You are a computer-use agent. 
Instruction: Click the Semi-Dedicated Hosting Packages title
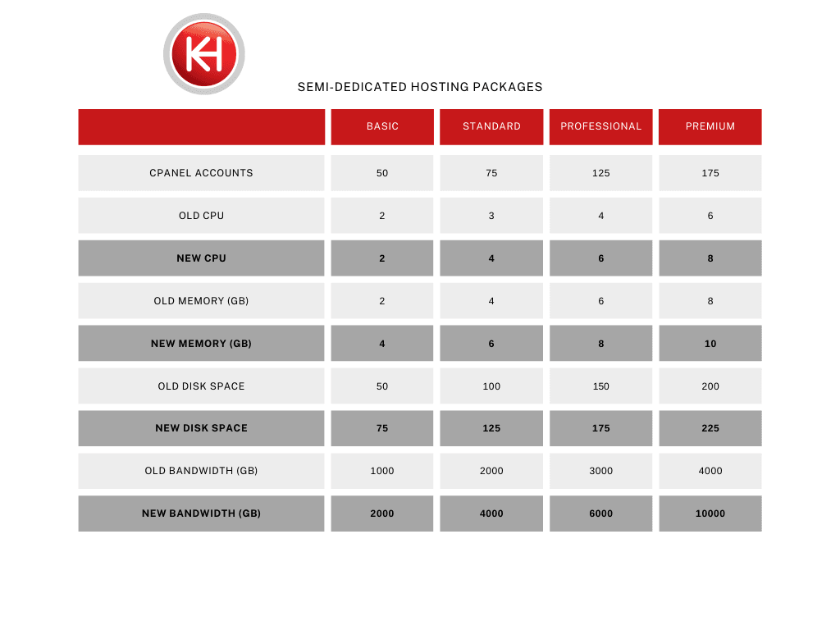420,87
